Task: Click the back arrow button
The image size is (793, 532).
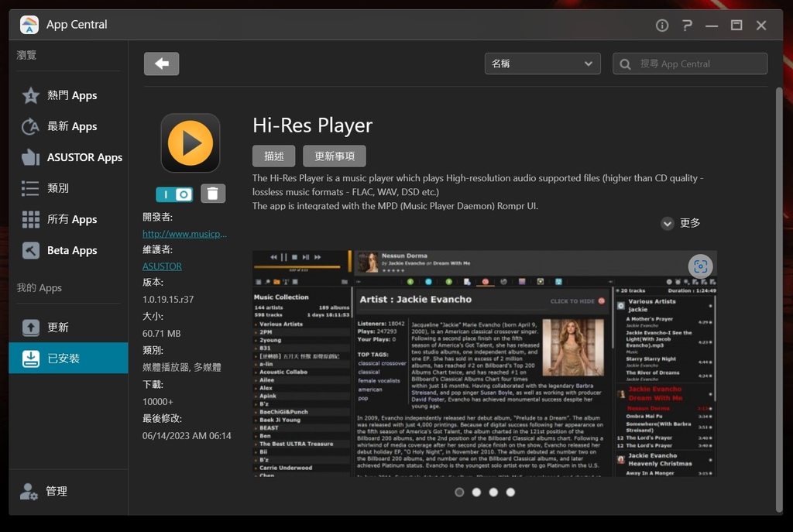Action: coord(161,63)
